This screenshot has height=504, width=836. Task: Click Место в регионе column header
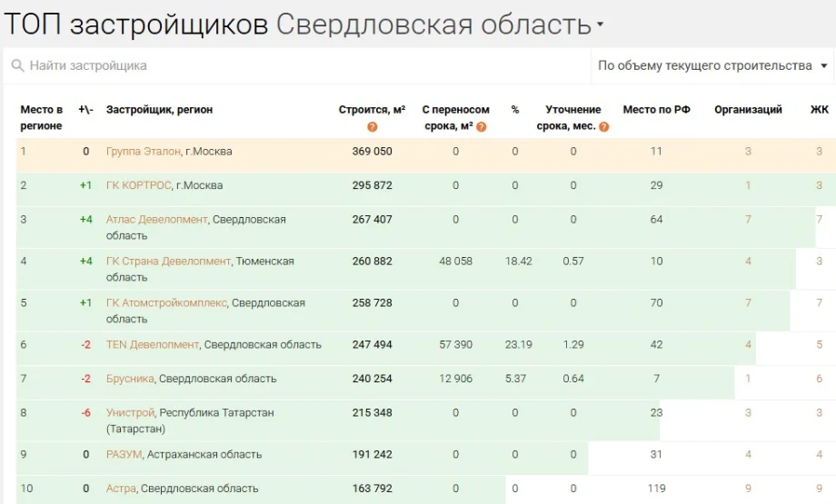click(x=41, y=118)
